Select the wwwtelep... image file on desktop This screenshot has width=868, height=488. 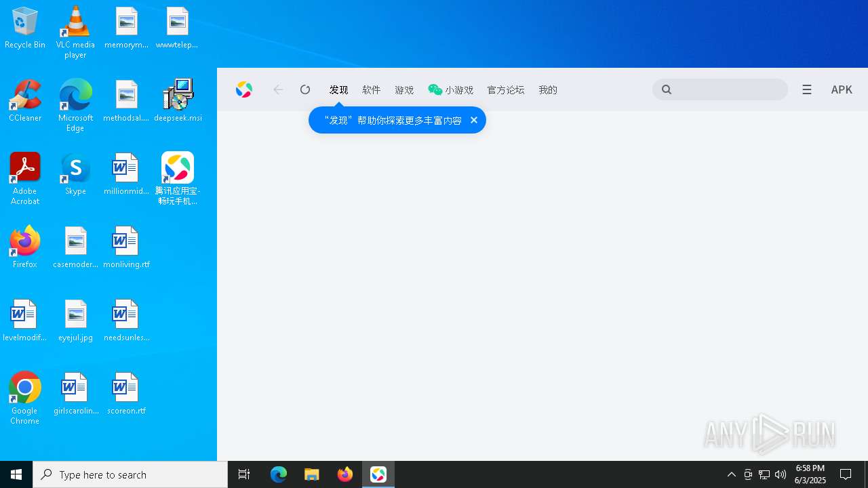tap(177, 28)
